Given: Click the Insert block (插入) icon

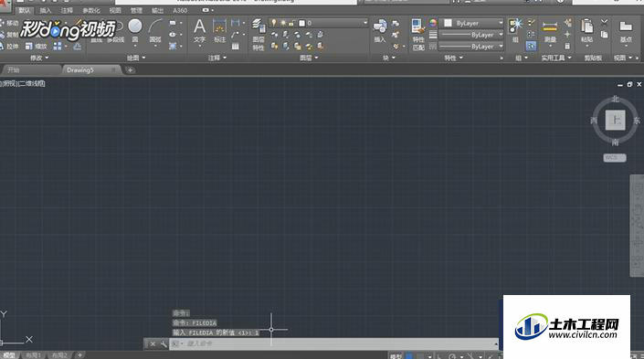Looking at the screenshot, I should 380,31.
